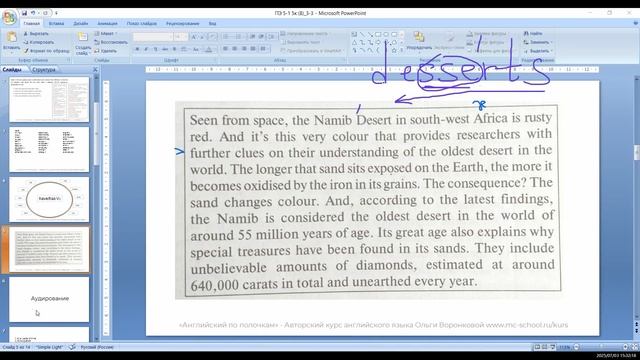This screenshot has width=640, height=360.
Task: Click the Undo icon in quick access toolbar
Action: tap(33, 13)
